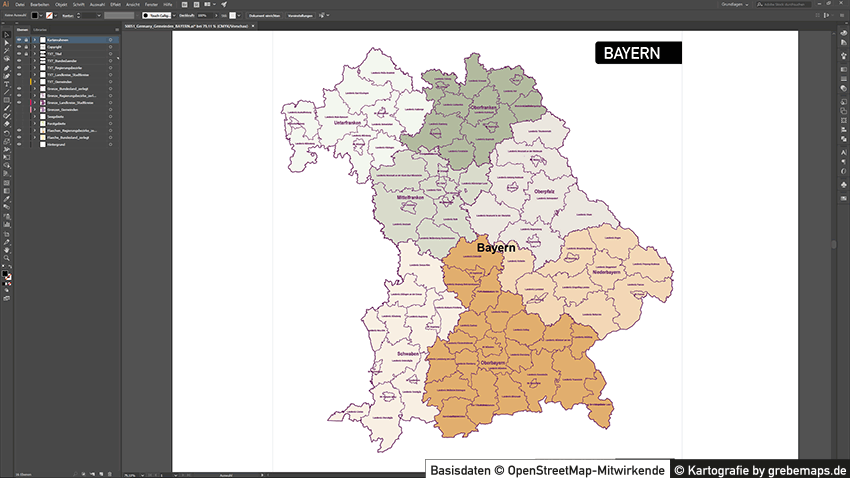The width and height of the screenshot is (850, 478).
Task: Select the Rotate tool
Action: point(6,132)
